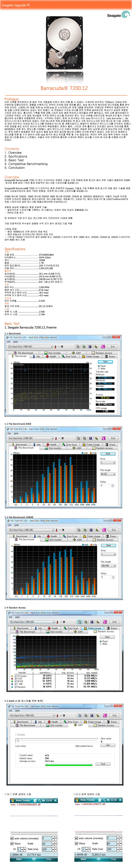Open the File length 256 MB dropdown

108,566
